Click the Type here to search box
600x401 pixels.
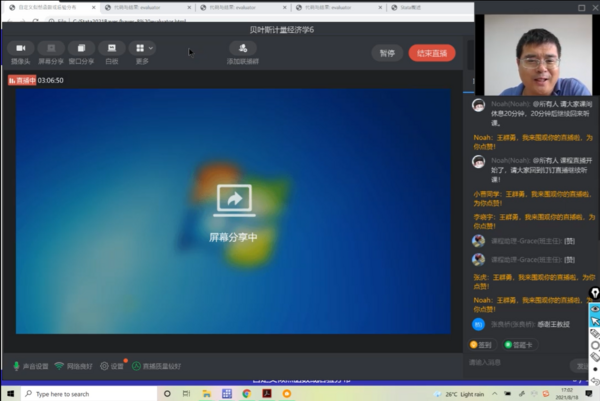[x=89, y=394]
